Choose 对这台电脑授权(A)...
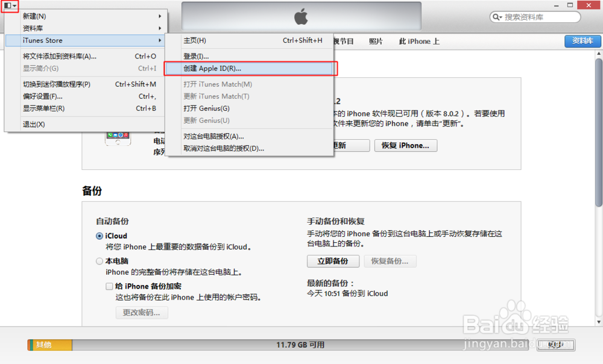This screenshot has height=364, width=603. (250, 136)
